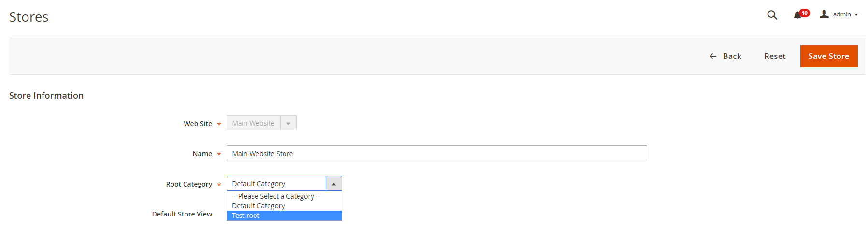Click the Back arrow icon
868x245 pixels.
tap(712, 56)
